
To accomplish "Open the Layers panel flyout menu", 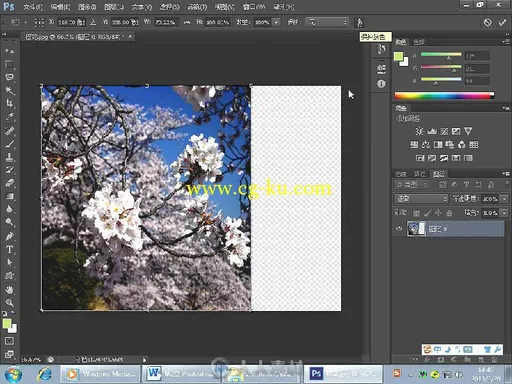I will tap(506, 174).
